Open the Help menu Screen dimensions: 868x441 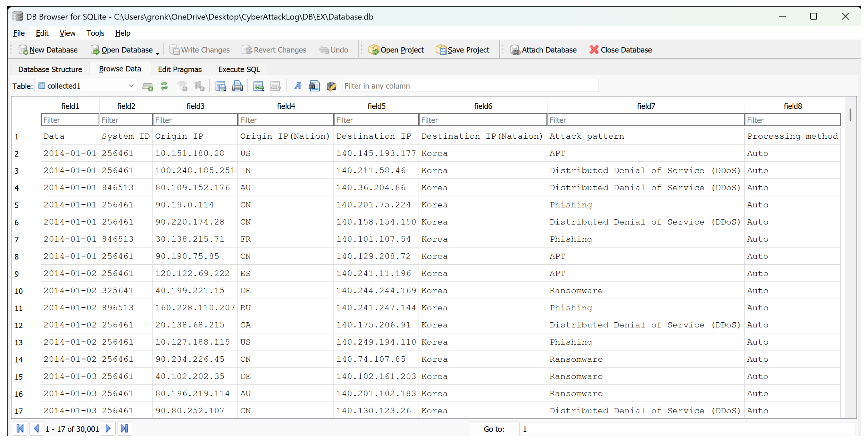(x=123, y=33)
